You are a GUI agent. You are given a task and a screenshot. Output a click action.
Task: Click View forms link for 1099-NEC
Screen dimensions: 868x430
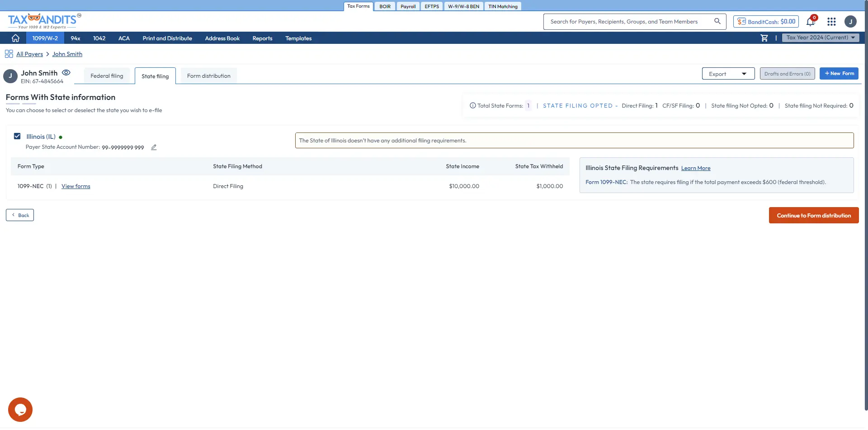tap(76, 186)
